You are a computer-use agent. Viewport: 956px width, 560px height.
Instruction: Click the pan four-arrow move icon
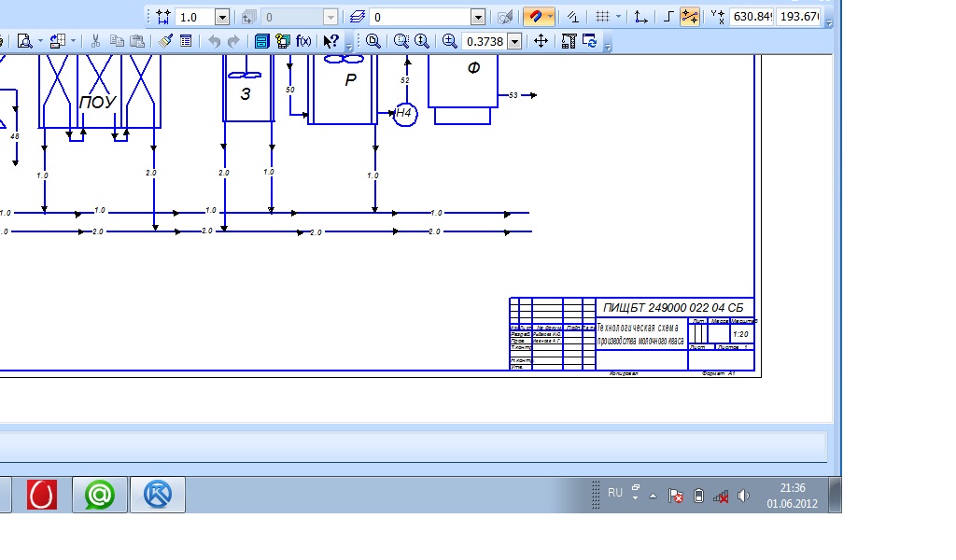[x=541, y=41]
